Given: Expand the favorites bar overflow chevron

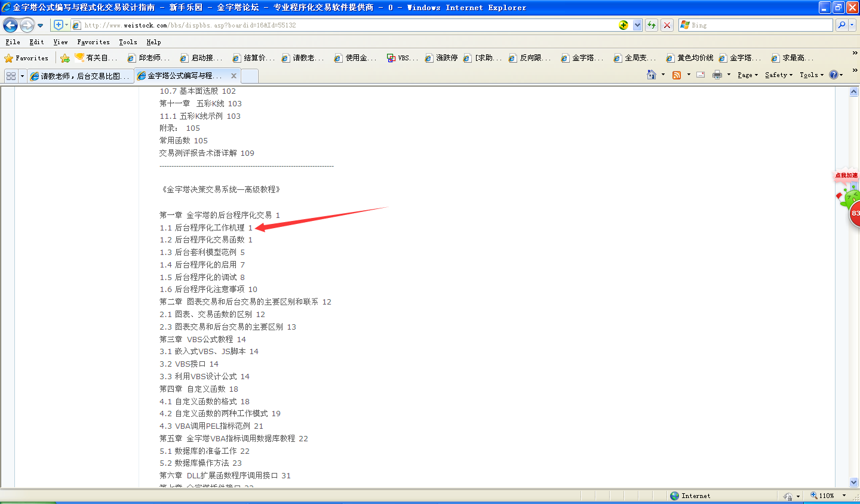Looking at the screenshot, I should click(855, 53).
